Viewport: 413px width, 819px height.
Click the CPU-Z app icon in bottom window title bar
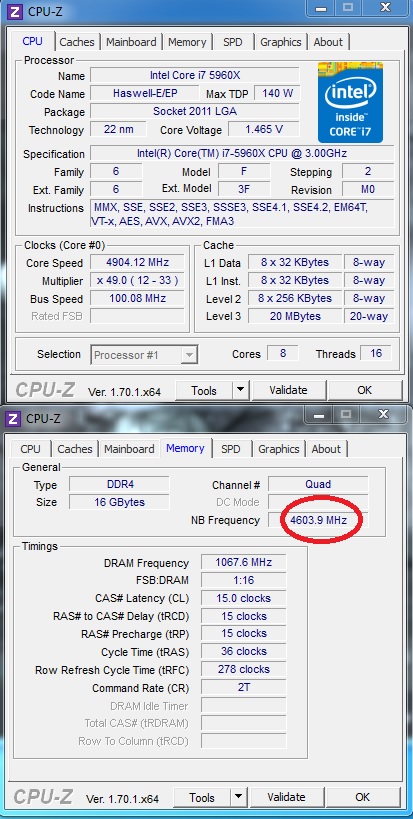pos(14,418)
